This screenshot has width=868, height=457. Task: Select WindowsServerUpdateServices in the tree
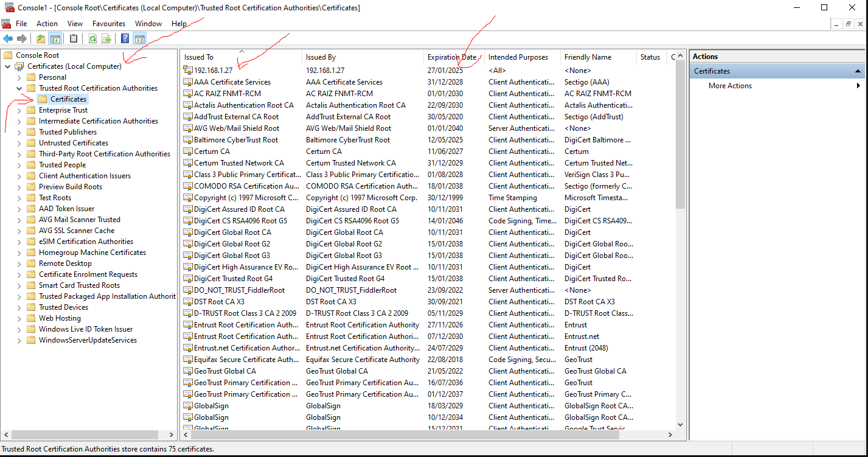(88, 340)
